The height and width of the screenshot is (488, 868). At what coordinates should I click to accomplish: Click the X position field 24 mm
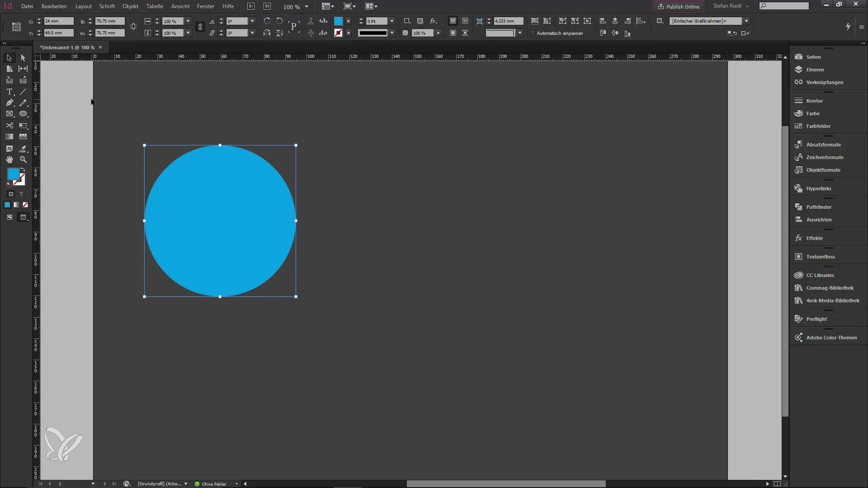58,21
